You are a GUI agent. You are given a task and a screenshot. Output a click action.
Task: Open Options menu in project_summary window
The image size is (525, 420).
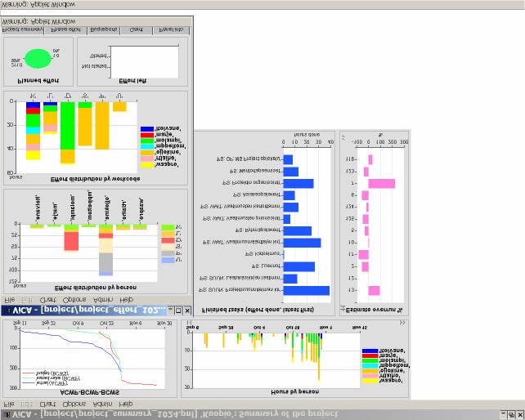click(x=74, y=404)
